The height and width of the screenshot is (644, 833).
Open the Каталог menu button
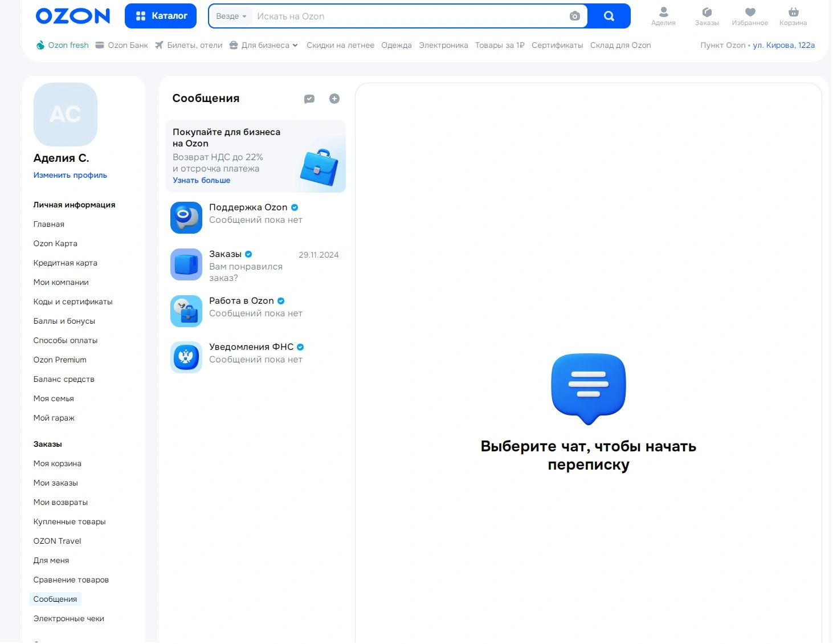click(x=161, y=16)
